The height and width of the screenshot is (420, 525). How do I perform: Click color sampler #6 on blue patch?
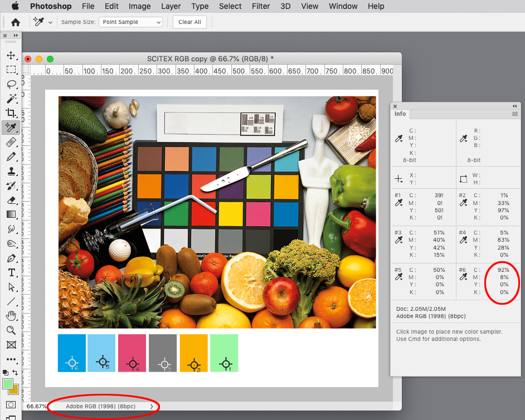click(x=72, y=363)
